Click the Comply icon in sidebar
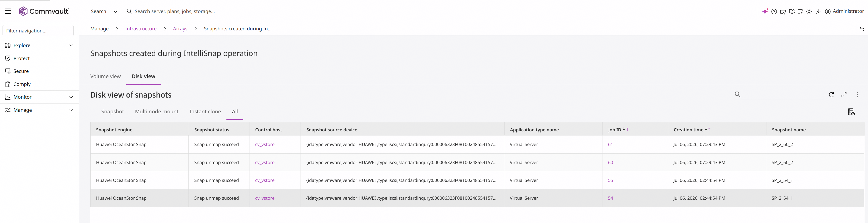Image resolution: width=868 pixels, height=223 pixels. 8,84
